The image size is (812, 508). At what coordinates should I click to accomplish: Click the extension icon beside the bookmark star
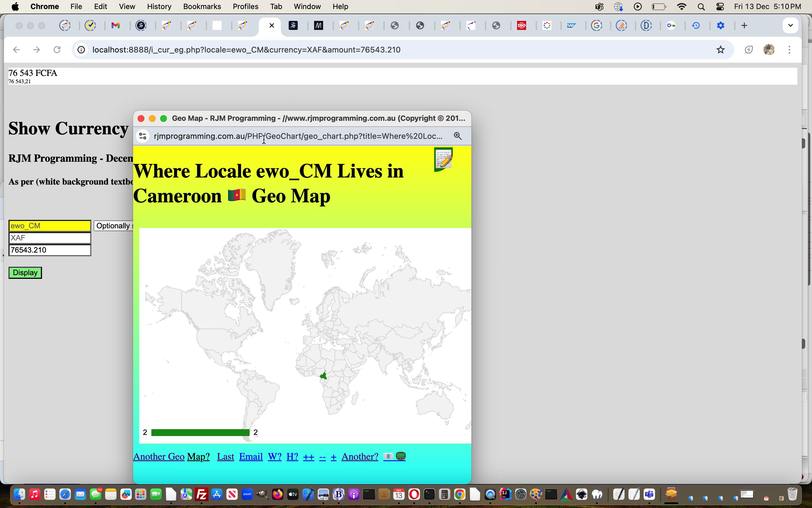749,50
